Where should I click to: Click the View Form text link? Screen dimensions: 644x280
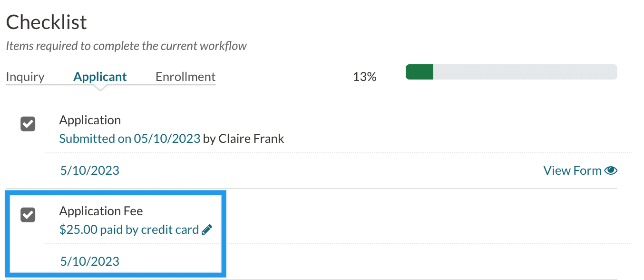tap(572, 170)
